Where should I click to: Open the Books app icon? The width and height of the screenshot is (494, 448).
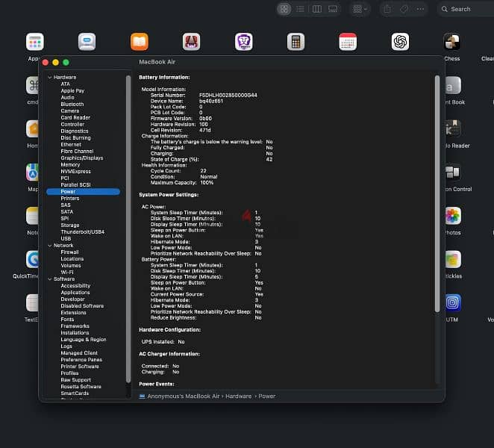pyautogui.click(x=140, y=42)
